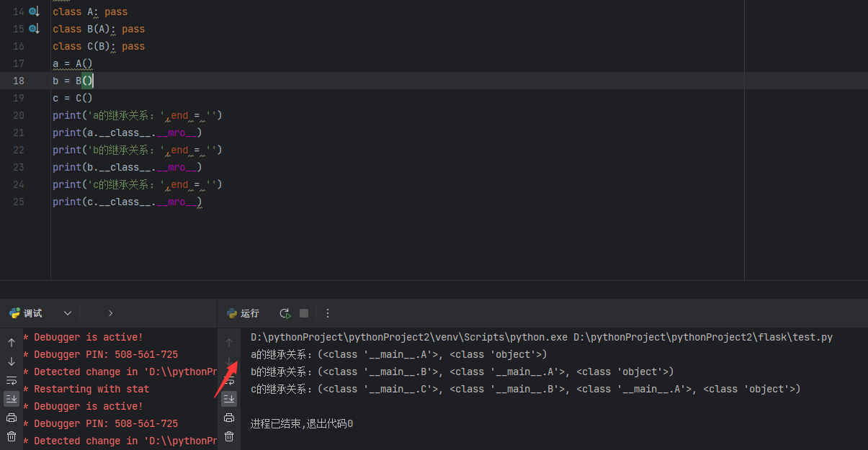Print the Debug console output
Viewport: 868px width, 450px height.
pos(12,418)
